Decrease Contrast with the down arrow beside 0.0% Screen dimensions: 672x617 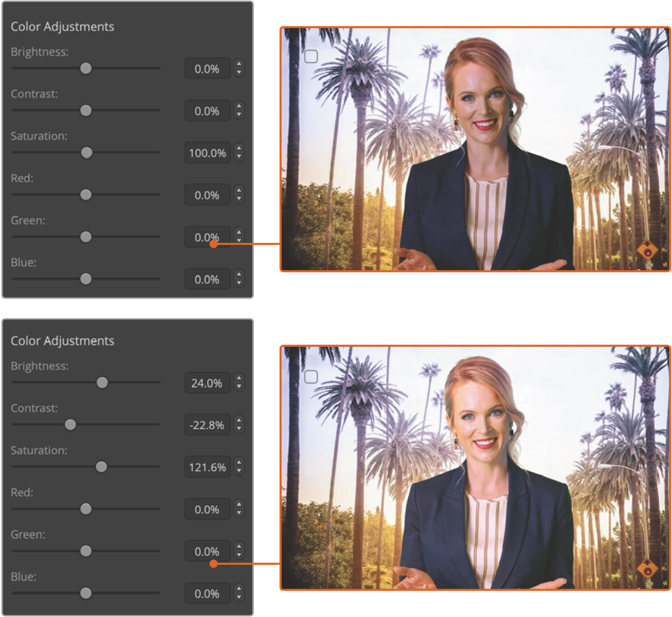tap(239, 115)
